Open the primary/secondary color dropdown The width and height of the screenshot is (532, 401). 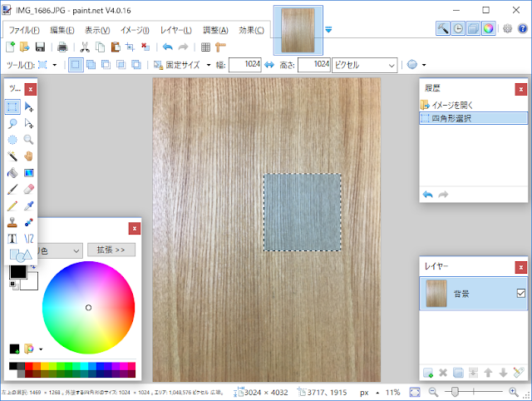click(x=59, y=251)
